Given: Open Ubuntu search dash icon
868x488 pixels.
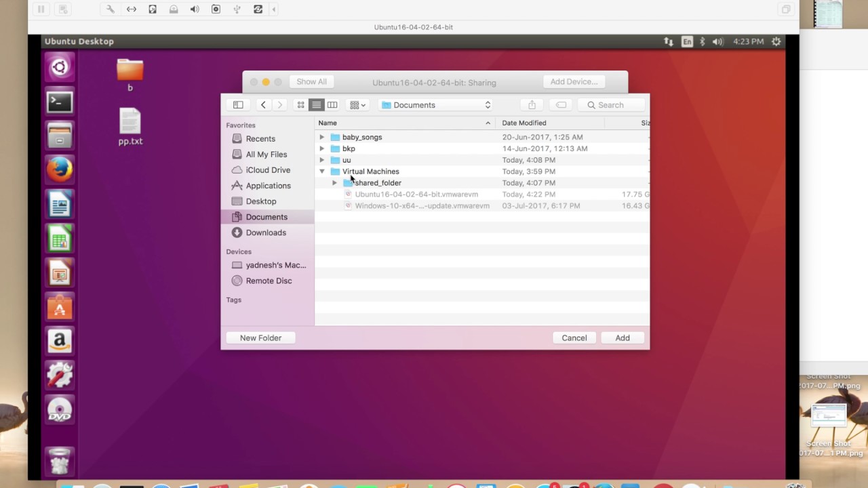Looking at the screenshot, I should (60, 67).
